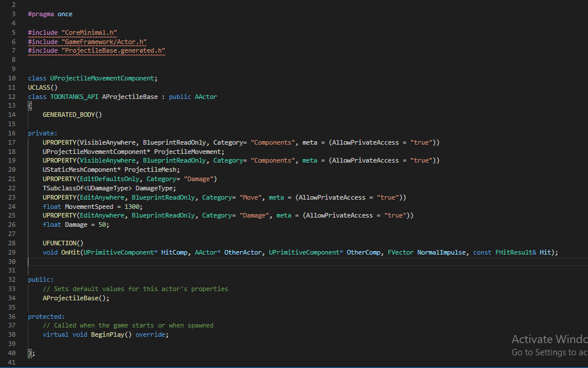Click the "CoreMinimal.h" include string
Viewport: 588px width, 368px height.
[89, 32]
